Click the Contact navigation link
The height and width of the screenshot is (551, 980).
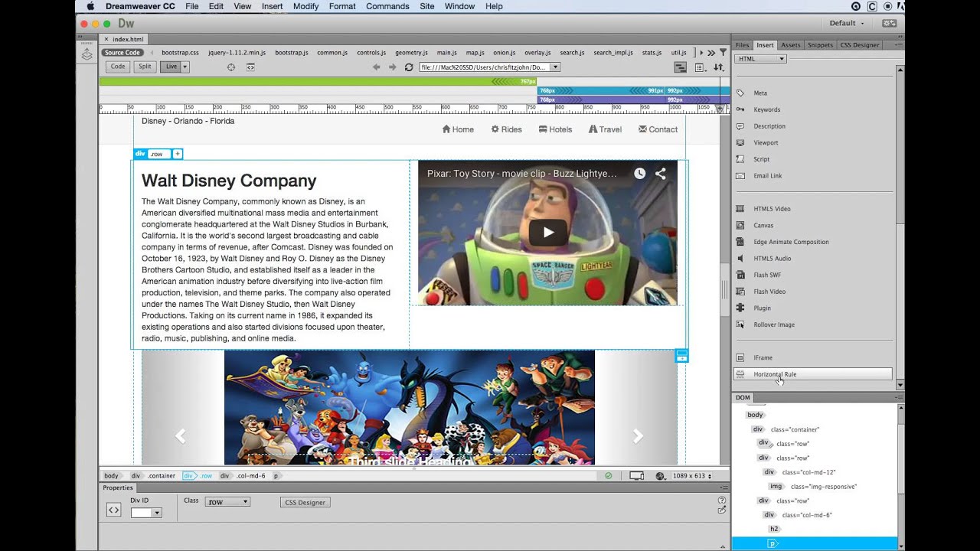coord(658,129)
